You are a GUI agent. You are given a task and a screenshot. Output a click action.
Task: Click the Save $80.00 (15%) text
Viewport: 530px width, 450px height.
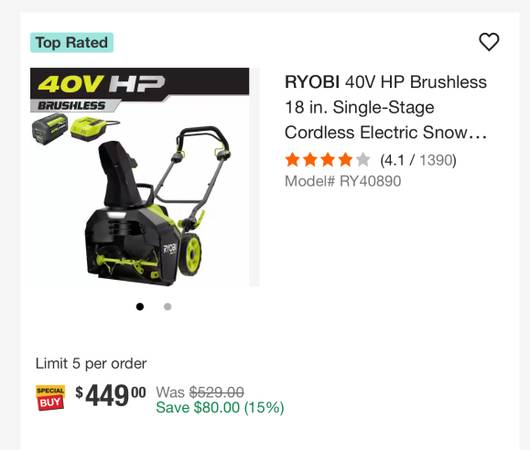coord(220,407)
